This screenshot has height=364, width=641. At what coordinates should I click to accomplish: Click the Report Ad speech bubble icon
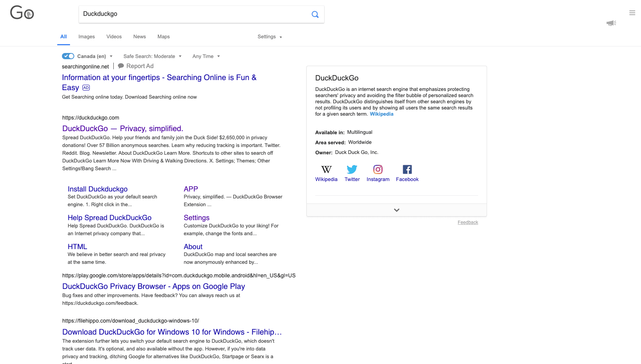[121, 66]
